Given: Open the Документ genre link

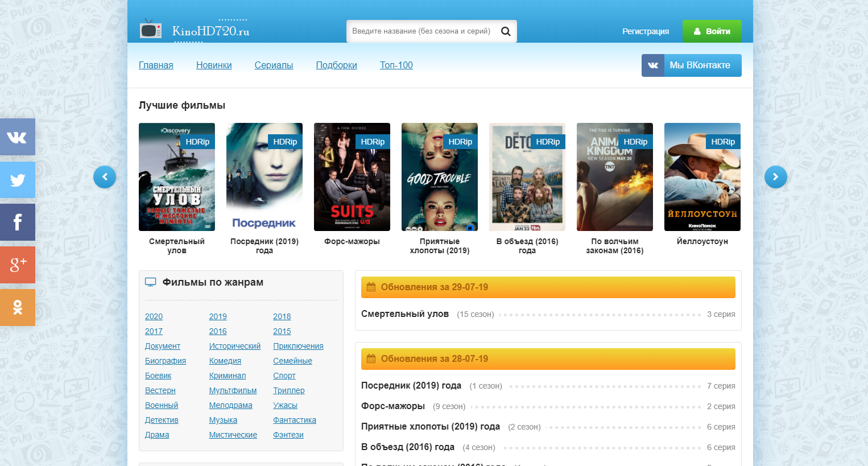Looking at the screenshot, I should point(163,346).
